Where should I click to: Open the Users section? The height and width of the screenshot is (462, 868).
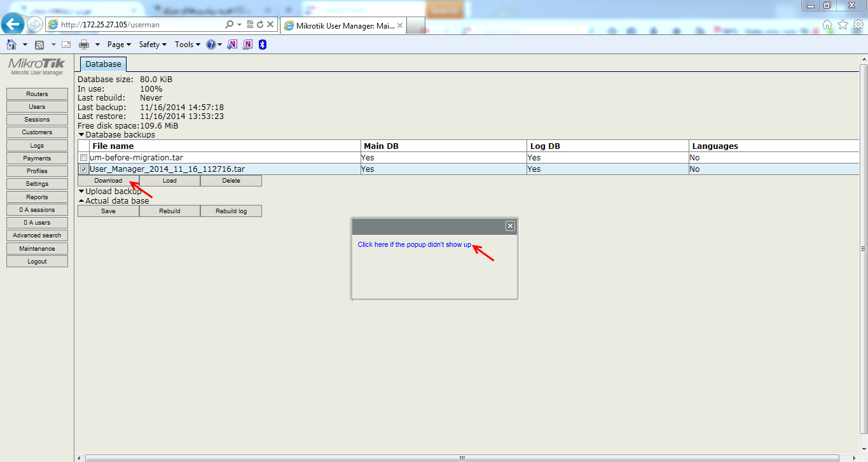click(x=37, y=106)
